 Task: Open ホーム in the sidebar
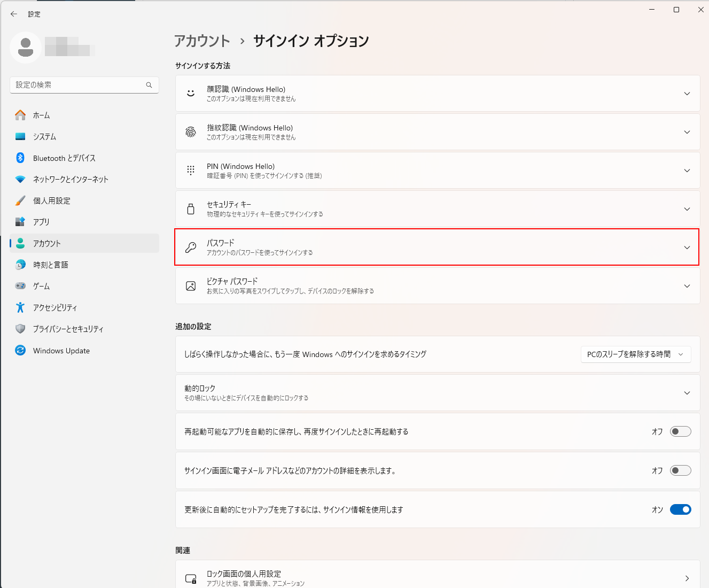pos(84,115)
